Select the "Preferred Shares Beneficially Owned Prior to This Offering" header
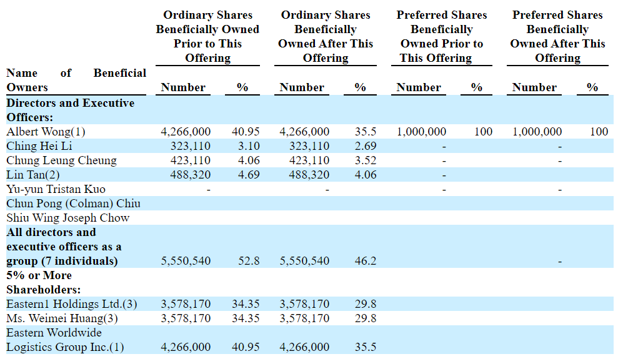This screenshot has width=618, height=364. (x=441, y=36)
